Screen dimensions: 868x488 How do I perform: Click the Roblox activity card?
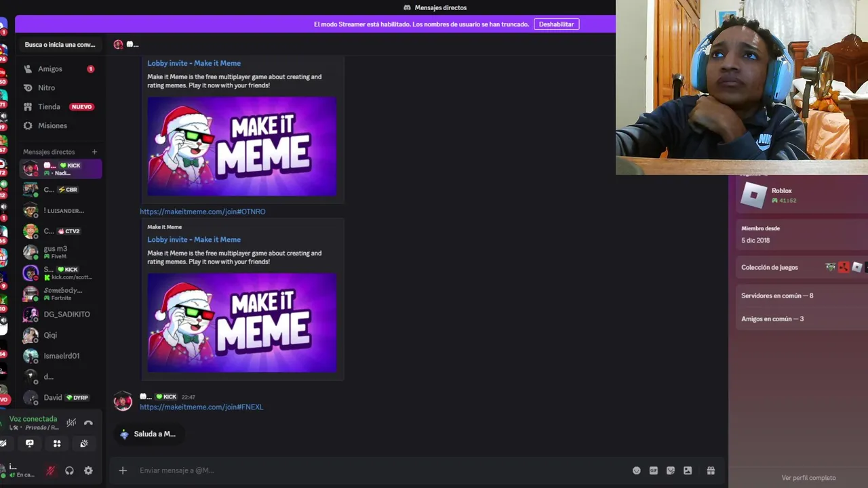pyautogui.click(x=800, y=195)
